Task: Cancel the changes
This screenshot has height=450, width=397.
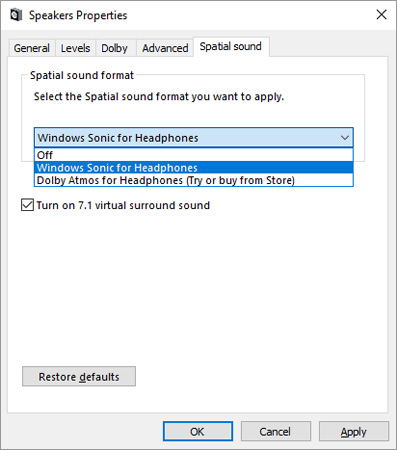Action: pyautogui.click(x=276, y=432)
